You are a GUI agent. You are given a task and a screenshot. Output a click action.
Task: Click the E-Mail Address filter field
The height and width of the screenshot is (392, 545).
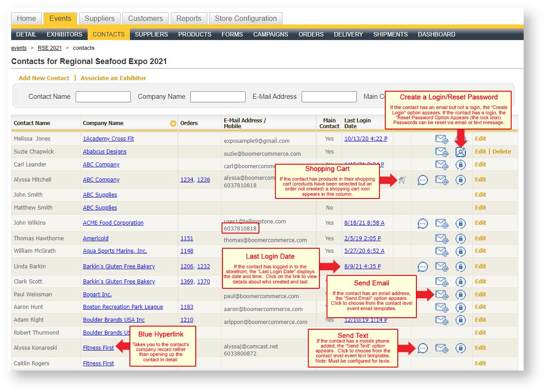[x=329, y=97]
